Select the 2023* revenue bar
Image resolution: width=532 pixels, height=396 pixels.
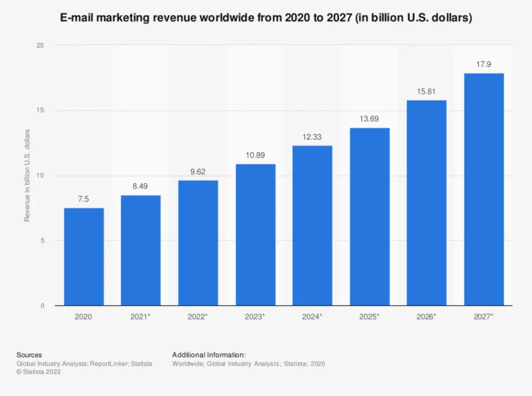(x=255, y=234)
